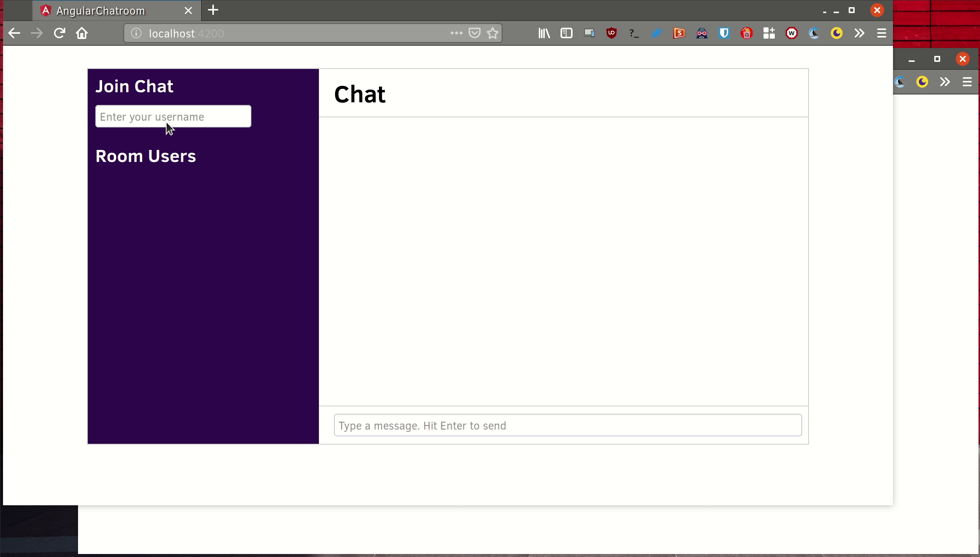
Task: Open a new tab with plus button
Action: pyautogui.click(x=213, y=10)
